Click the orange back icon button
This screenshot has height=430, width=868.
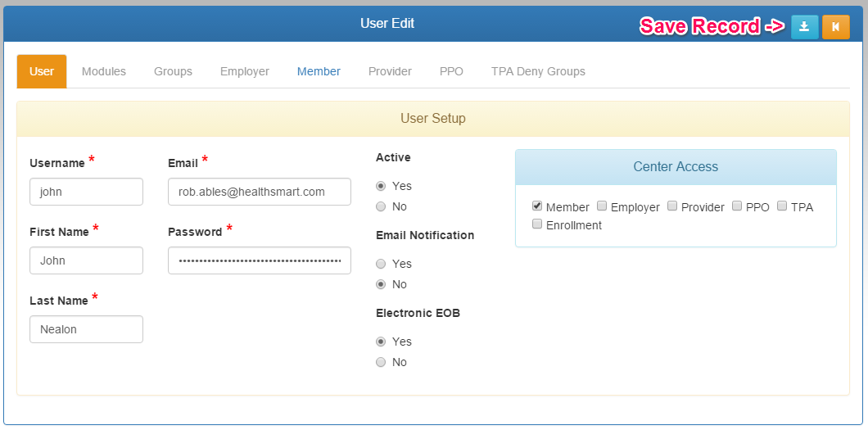pyautogui.click(x=835, y=27)
